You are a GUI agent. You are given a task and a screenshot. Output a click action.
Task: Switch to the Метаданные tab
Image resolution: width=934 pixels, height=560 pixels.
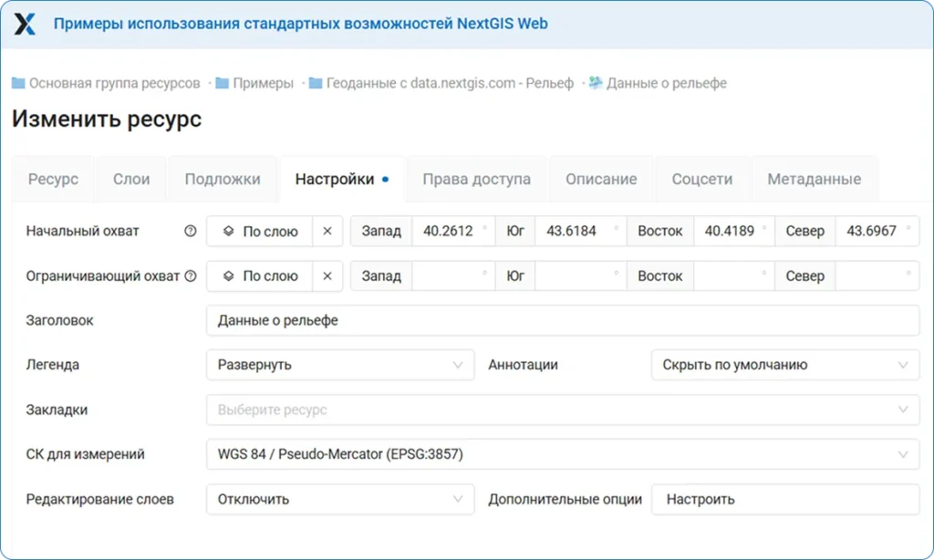tap(815, 179)
